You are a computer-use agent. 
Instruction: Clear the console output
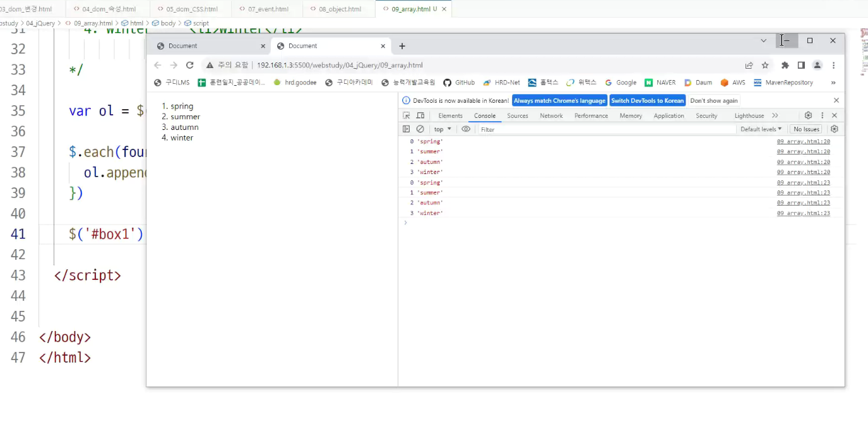(420, 129)
